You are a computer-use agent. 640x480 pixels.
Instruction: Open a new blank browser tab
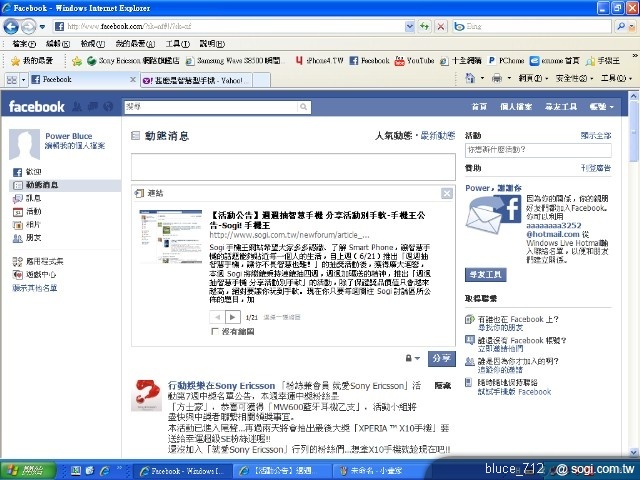pyautogui.click(x=262, y=80)
